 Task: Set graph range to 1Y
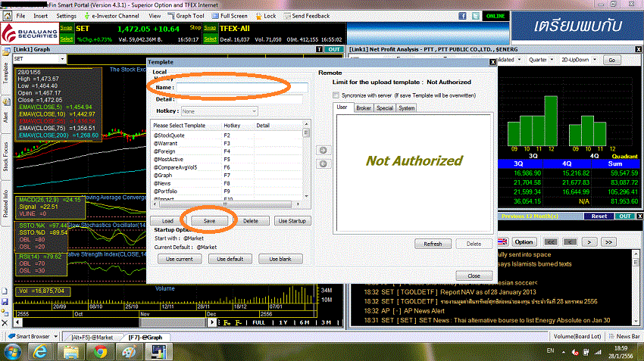283,323
